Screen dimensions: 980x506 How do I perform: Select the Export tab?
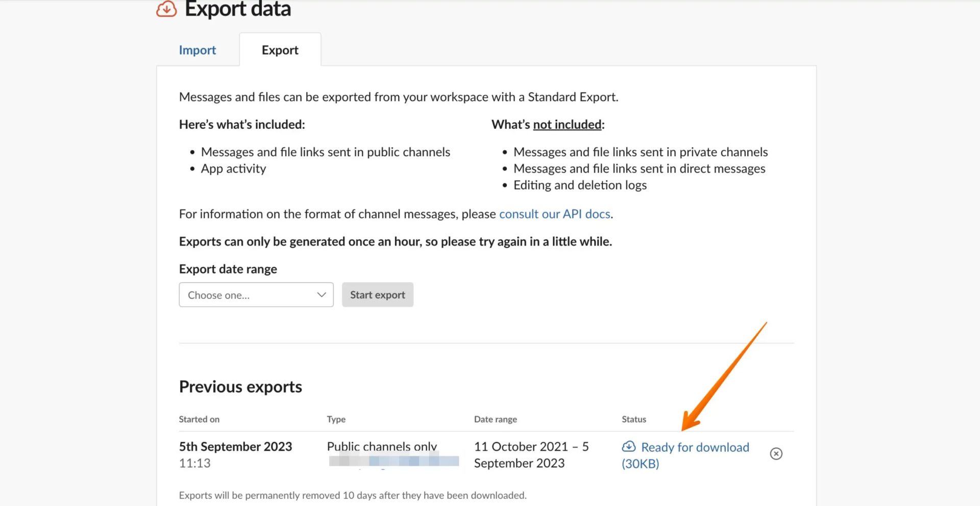pos(280,50)
